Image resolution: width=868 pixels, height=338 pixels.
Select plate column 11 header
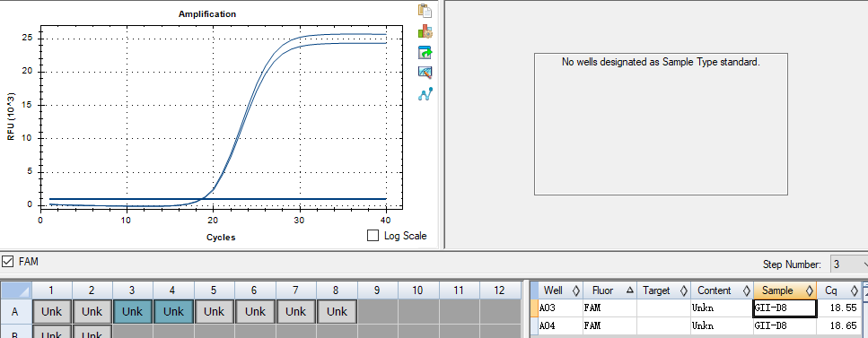tap(460, 290)
